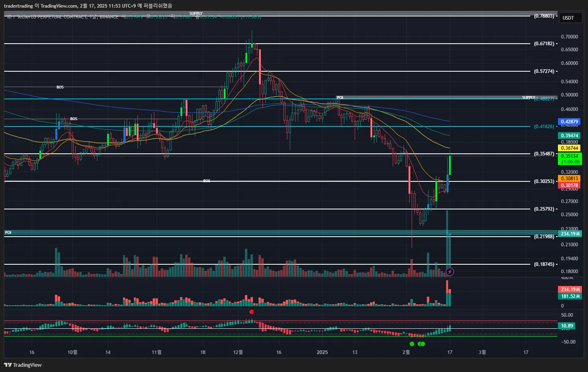Click the SUPPLY label near 0.48827

click(x=528, y=98)
